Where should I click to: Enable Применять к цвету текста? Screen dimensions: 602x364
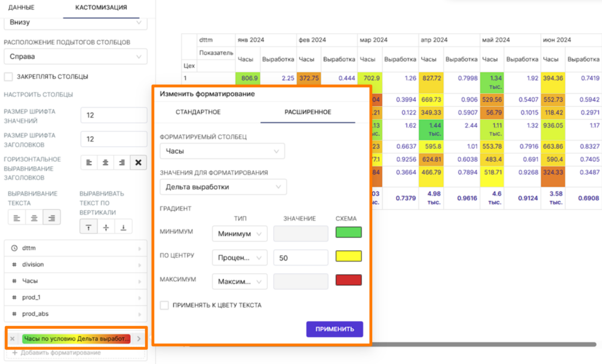click(165, 305)
